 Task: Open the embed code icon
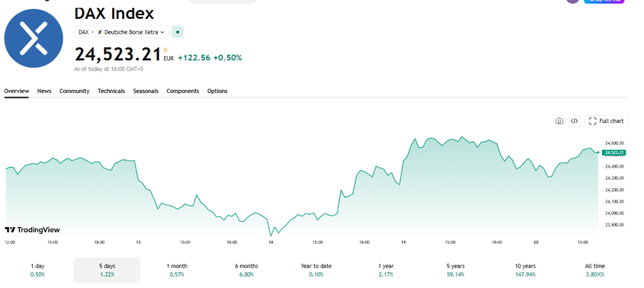574,121
